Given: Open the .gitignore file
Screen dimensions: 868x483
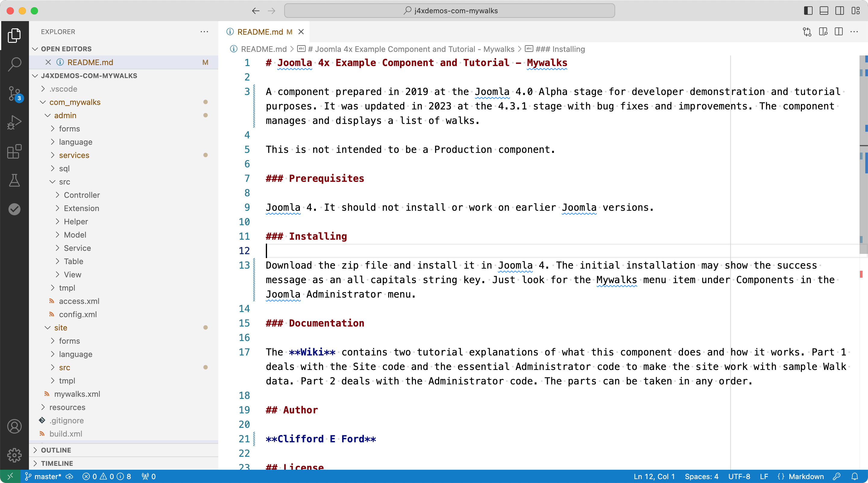Looking at the screenshot, I should (67, 420).
